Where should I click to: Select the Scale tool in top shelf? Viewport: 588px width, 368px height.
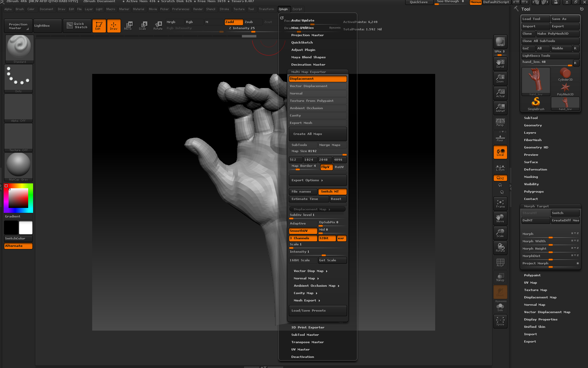pos(143,26)
